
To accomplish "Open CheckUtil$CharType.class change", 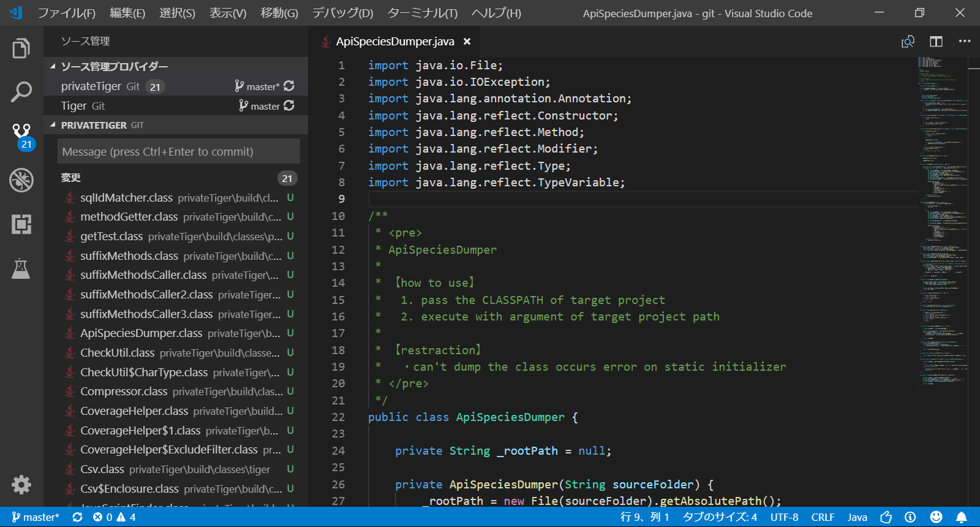I will 176,372.
